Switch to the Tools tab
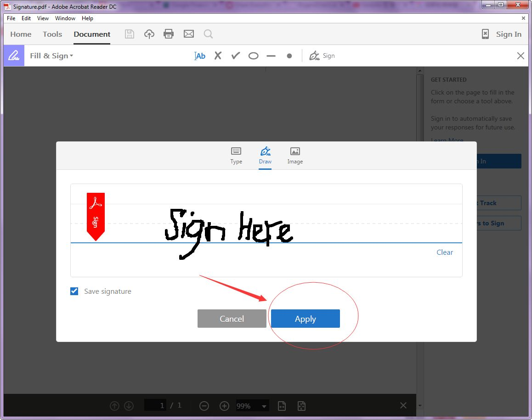532x420 pixels. (x=52, y=34)
